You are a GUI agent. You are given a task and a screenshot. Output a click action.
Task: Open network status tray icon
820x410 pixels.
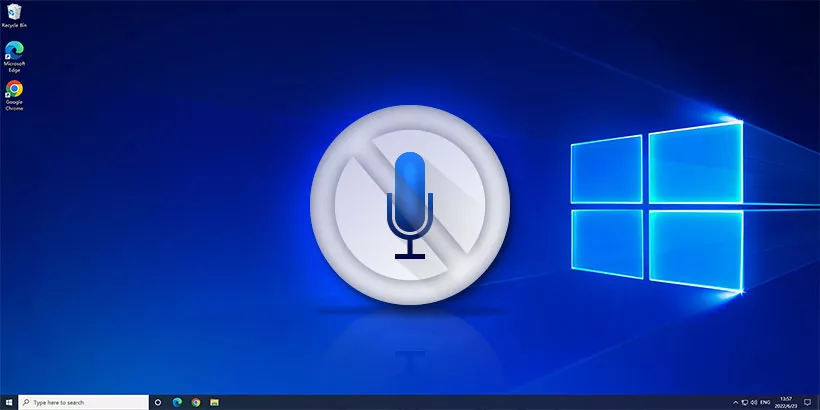click(x=745, y=403)
